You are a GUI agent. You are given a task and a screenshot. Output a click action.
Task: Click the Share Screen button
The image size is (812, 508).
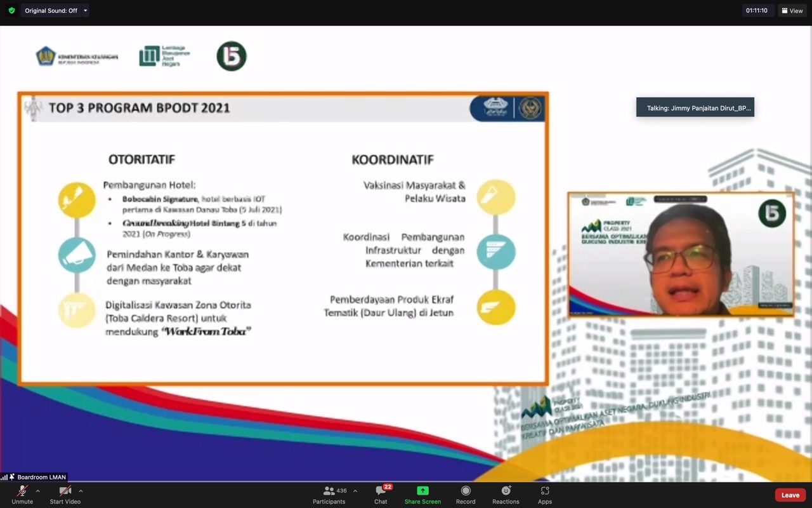coord(422,494)
